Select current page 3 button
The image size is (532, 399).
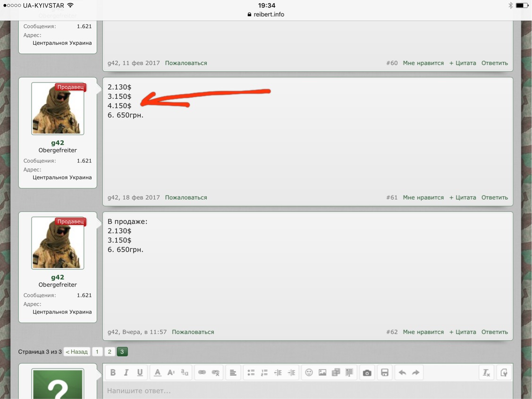pos(122,352)
